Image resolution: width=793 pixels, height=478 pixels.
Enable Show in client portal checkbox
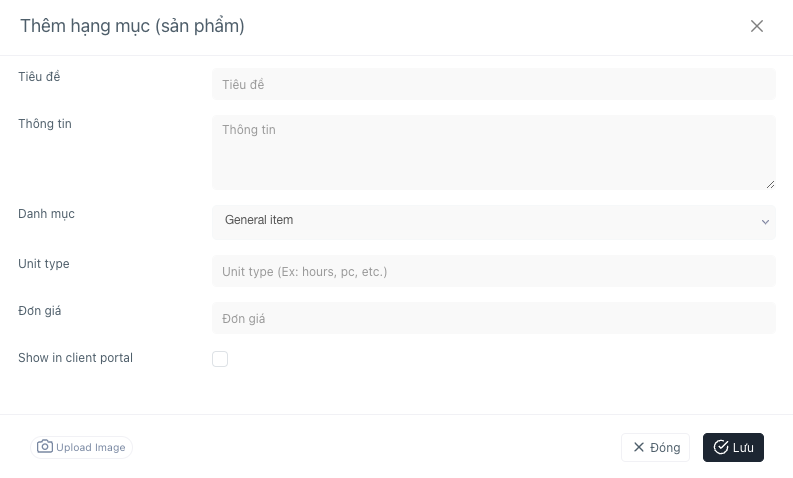pos(220,359)
